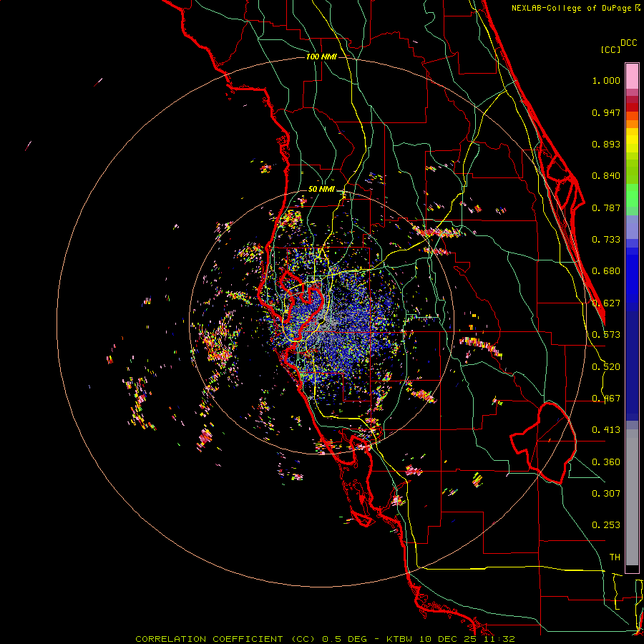The width and height of the screenshot is (644, 644).
Task: Select the 0.253 color bar value
Action: (606, 525)
